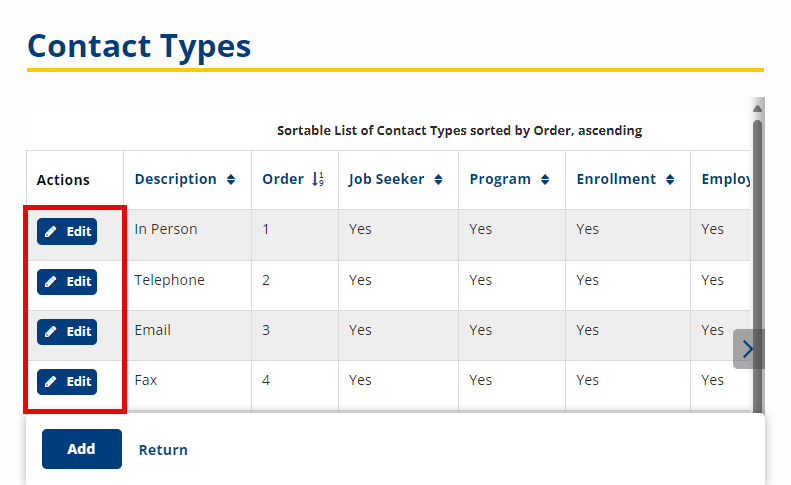Sort table by Job Seeker header

pos(386,179)
